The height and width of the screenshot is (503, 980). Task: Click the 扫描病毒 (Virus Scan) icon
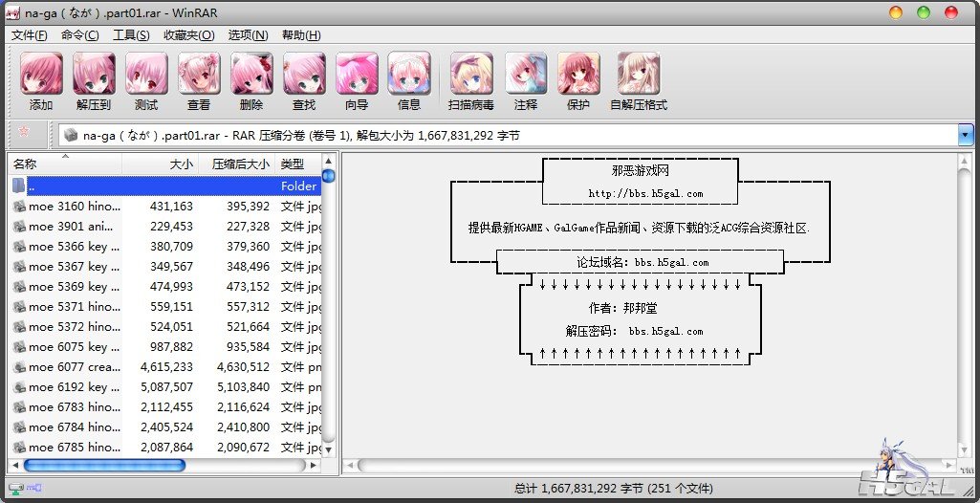point(471,74)
